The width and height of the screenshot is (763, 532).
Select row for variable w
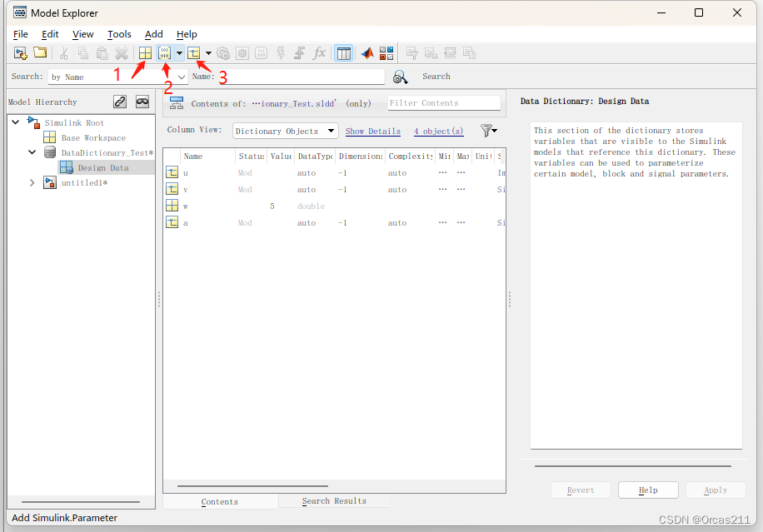[335, 206]
